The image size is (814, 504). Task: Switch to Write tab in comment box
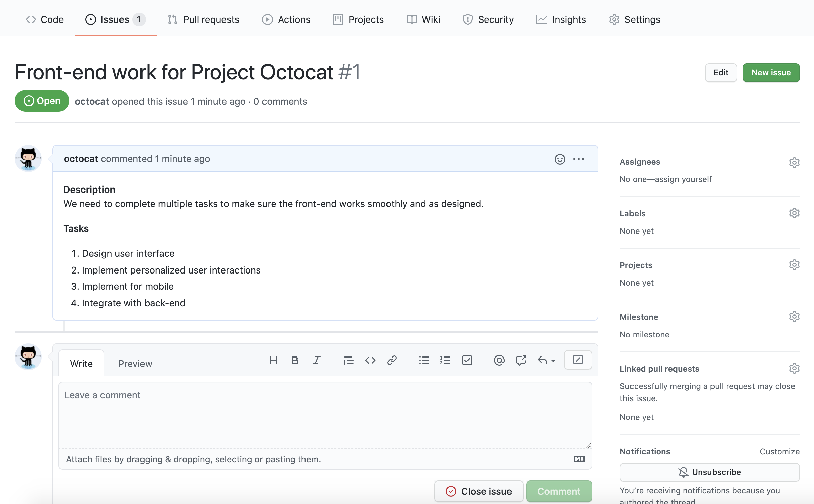point(81,363)
